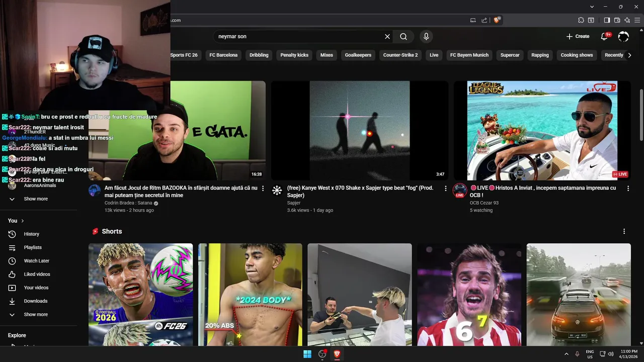Viewport: 644px width, 362px height.
Task: Toggle the Brave sidebar panel icon
Action: point(607,20)
